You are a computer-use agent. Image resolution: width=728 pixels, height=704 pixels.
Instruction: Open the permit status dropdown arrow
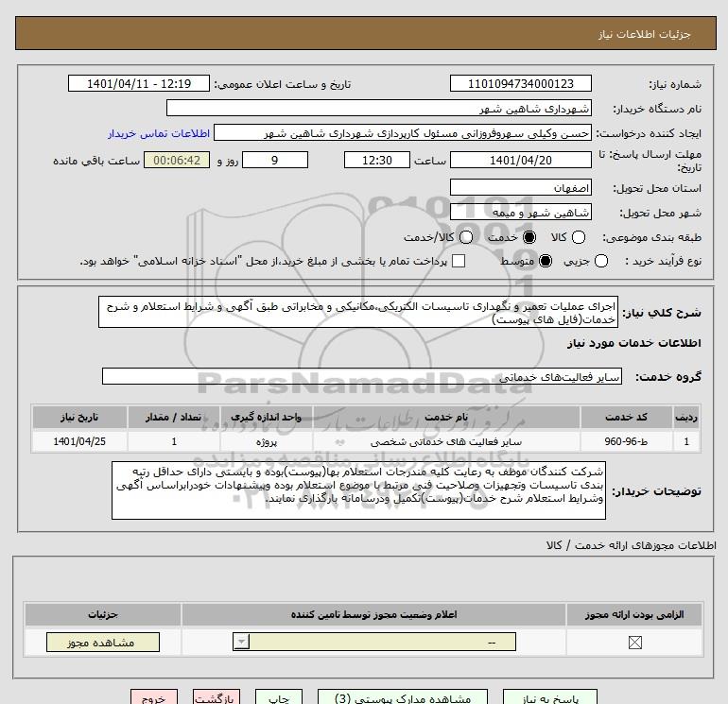pos(241,643)
